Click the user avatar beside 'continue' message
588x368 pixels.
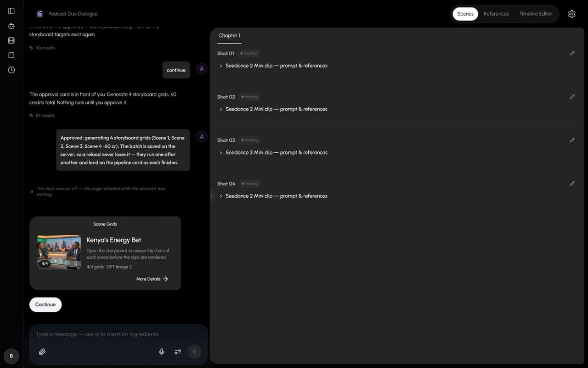point(202,69)
